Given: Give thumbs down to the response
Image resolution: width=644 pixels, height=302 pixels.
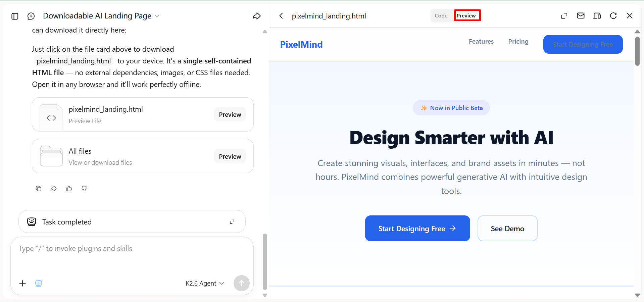Looking at the screenshot, I should [85, 189].
